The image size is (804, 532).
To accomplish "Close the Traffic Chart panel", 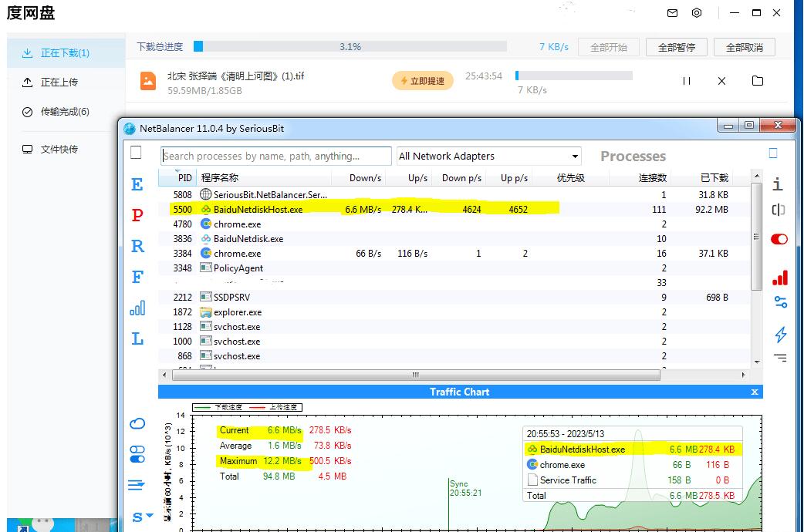I will coord(755,392).
